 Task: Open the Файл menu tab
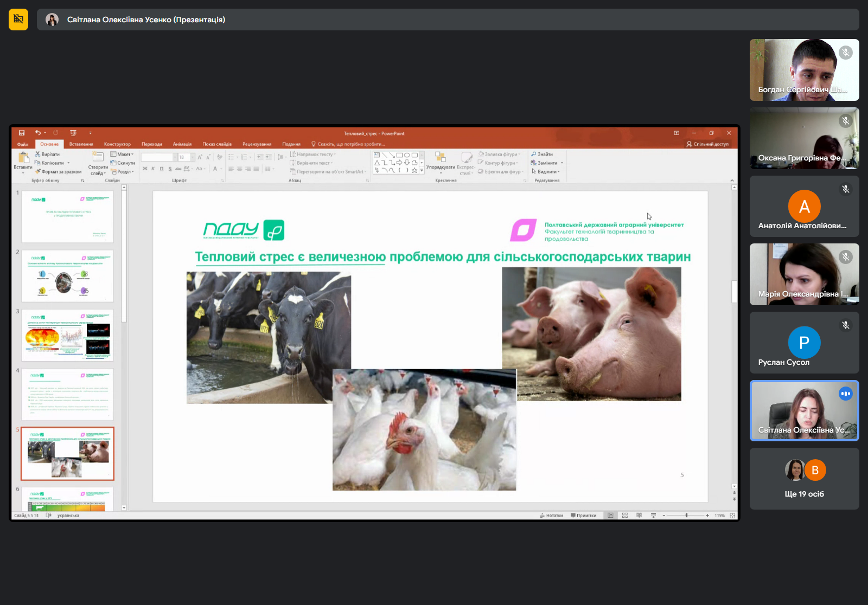tap(23, 144)
